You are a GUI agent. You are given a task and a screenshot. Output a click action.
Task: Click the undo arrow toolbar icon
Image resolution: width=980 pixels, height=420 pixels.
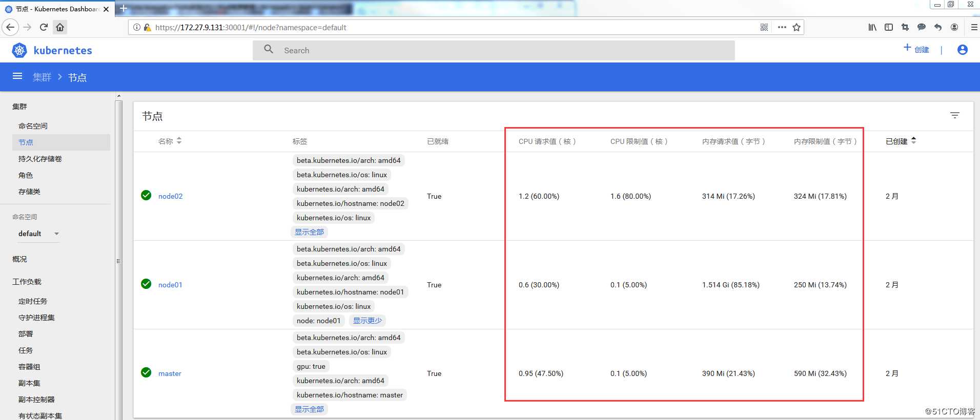point(938,27)
